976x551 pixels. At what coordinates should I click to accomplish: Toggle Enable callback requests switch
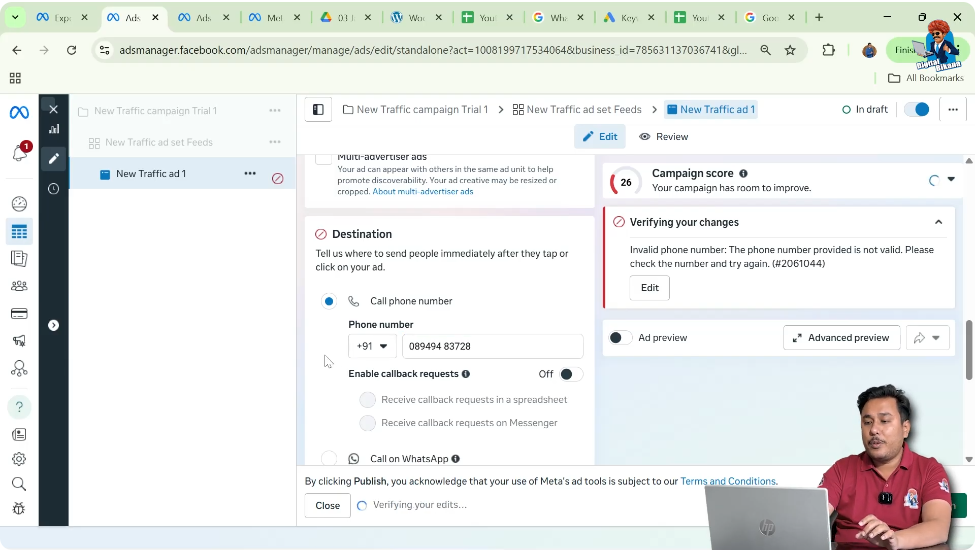pos(571,374)
